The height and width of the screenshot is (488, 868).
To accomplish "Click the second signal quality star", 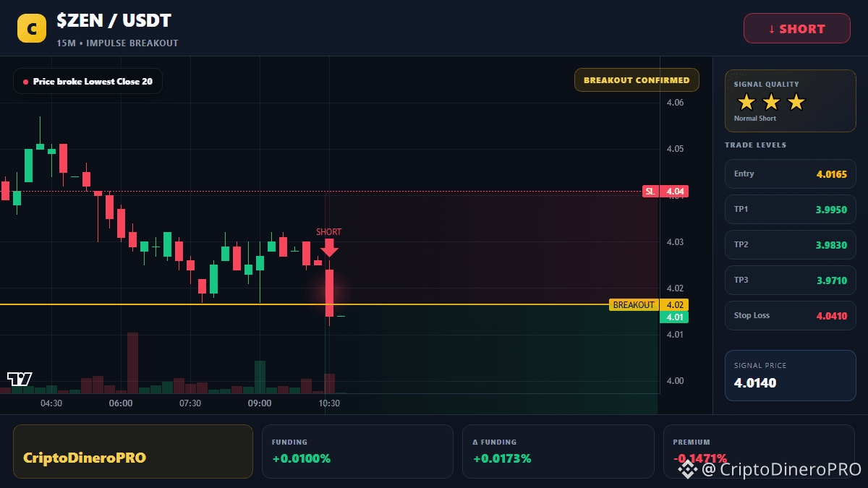I will (771, 103).
